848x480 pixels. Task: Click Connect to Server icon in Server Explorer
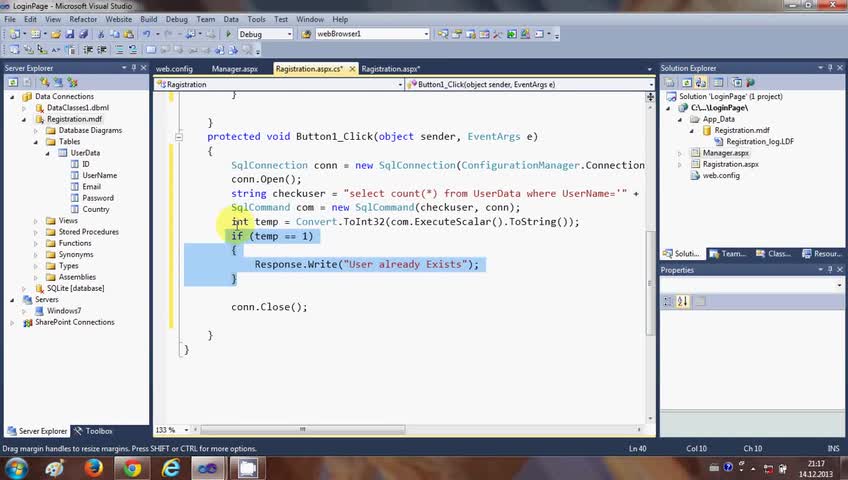click(58, 82)
